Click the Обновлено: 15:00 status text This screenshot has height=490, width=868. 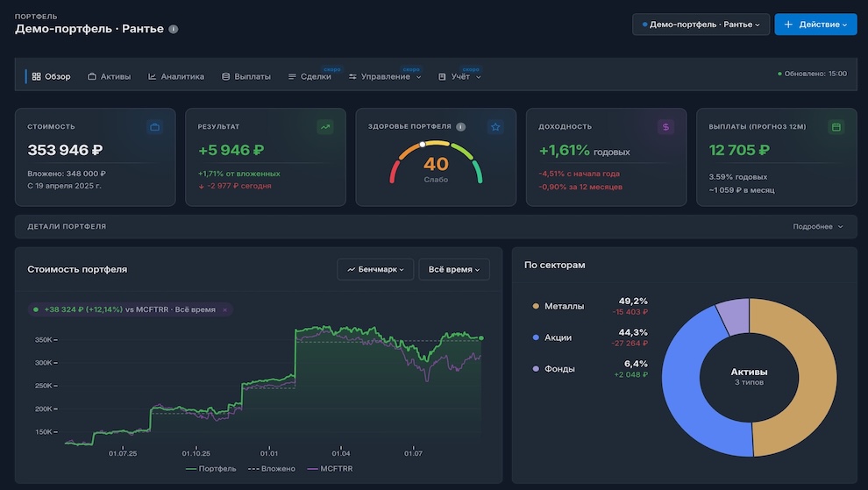coord(815,74)
